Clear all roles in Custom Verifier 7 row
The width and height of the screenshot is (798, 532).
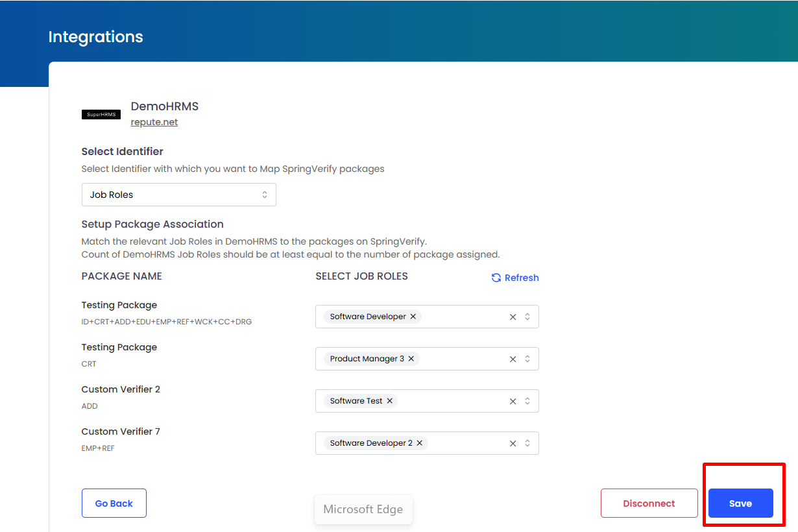pyautogui.click(x=513, y=443)
